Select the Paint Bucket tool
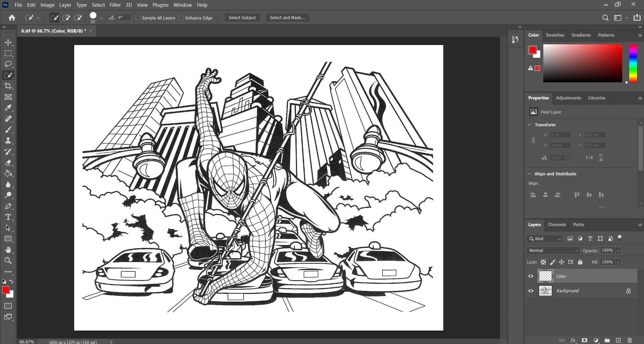The image size is (644, 344). [x=8, y=173]
